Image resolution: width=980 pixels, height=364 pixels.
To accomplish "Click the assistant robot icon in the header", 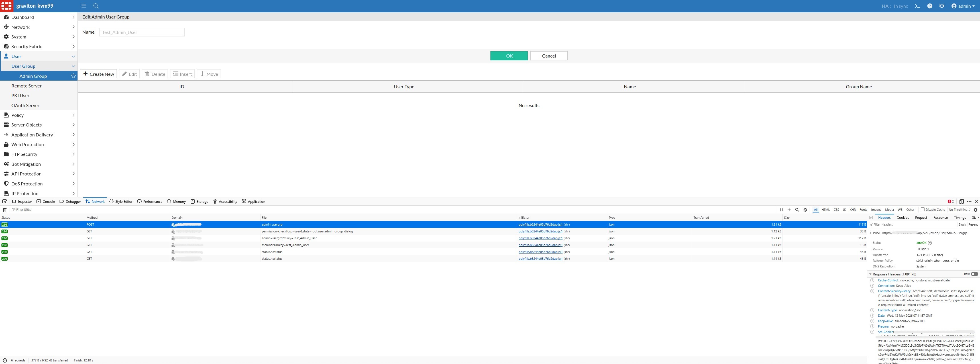I will (942, 6).
